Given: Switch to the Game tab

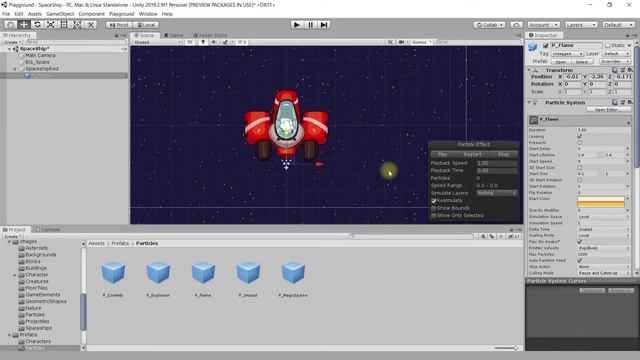Looking at the screenshot, I should 174,35.
